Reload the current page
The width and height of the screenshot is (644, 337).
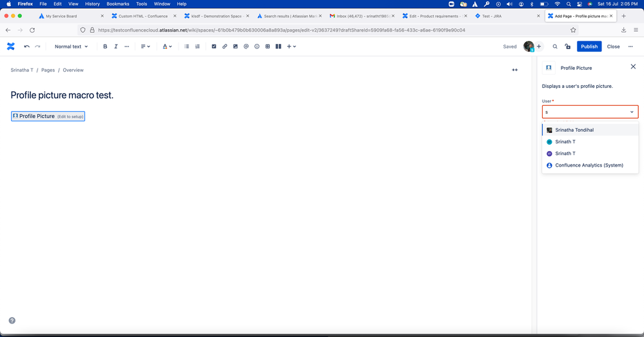pos(32,30)
